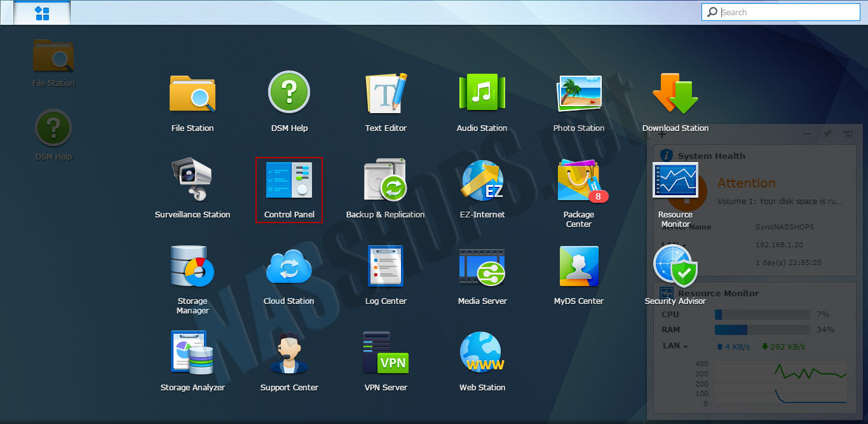This screenshot has width=868, height=424.
Task: Click the dimmed File Station desktop shortcut
Action: click(x=53, y=63)
